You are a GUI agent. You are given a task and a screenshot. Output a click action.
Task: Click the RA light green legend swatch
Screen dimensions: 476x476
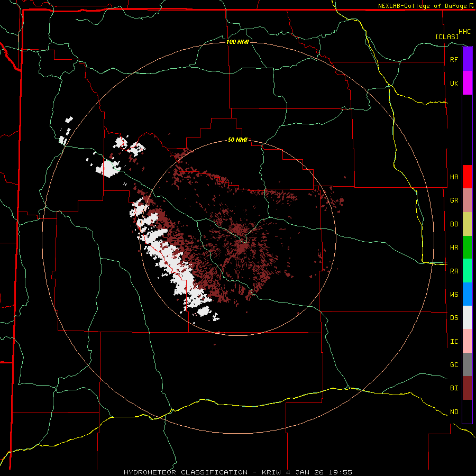coord(467,271)
